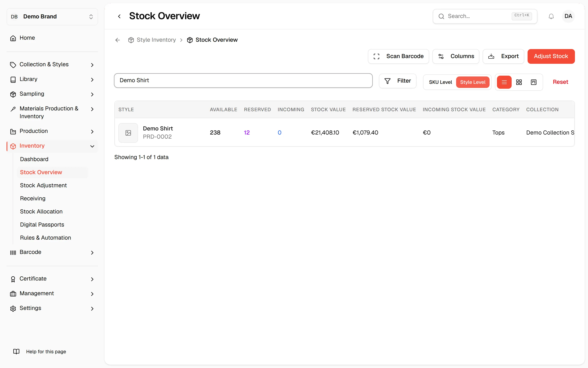The width and height of the screenshot is (588, 368).
Task: Click the notification bell icon
Action: coord(551,16)
